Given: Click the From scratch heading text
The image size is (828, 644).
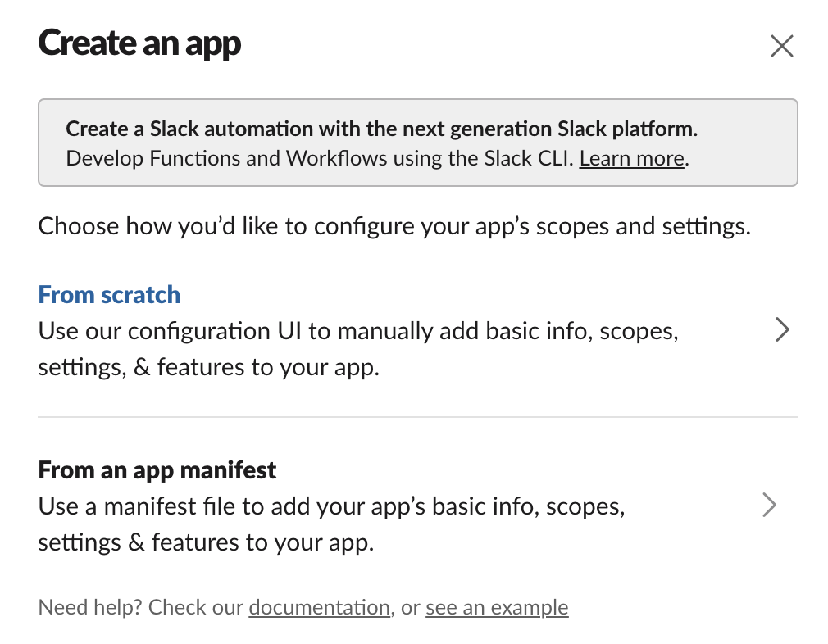Looking at the screenshot, I should pyautogui.click(x=109, y=294).
